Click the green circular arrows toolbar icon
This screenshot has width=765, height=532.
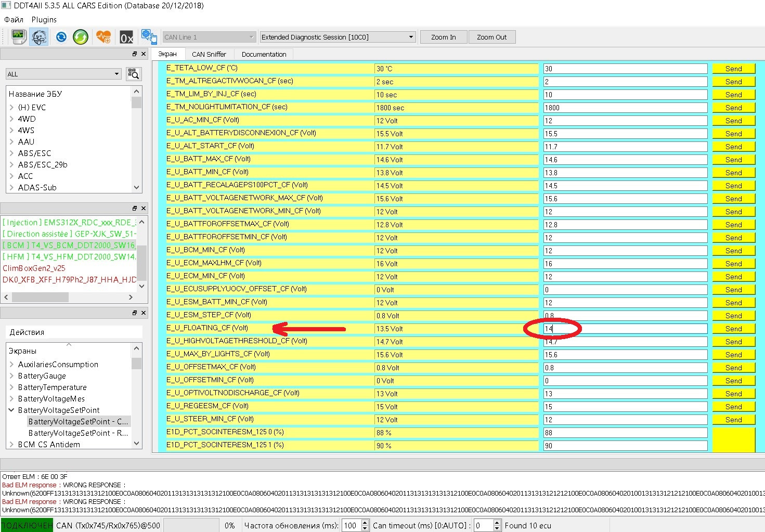81,37
